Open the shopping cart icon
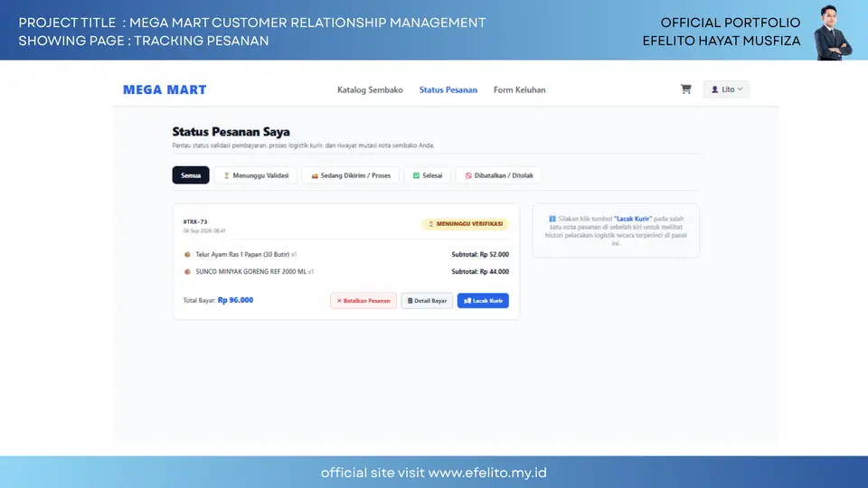The image size is (868, 488). pyautogui.click(x=686, y=89)
